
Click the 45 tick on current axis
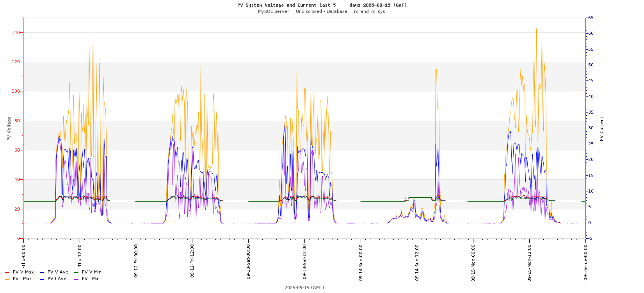pyautogui.click(x=591, y=81)
